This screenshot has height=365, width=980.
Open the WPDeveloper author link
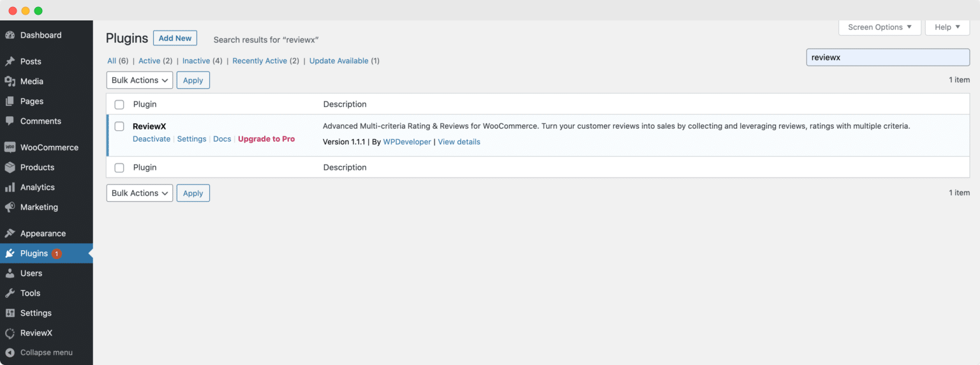pyautogui.click(x=407, y=142)
